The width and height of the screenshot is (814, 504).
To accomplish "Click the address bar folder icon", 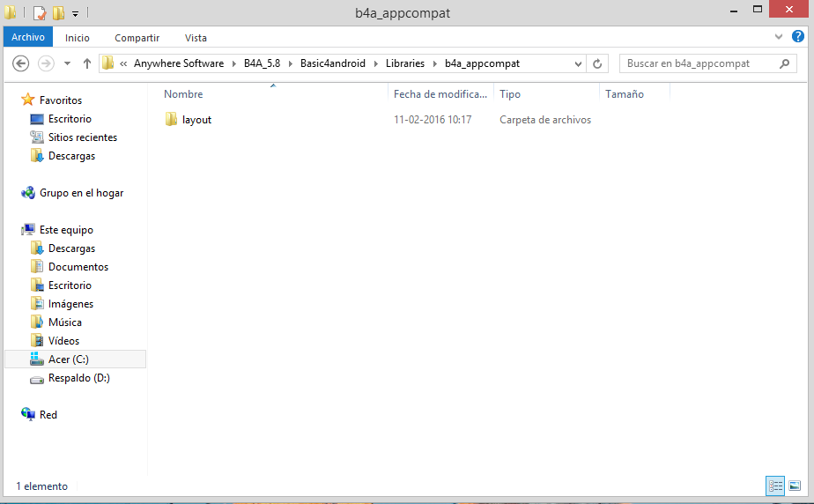I will [108, 63].
